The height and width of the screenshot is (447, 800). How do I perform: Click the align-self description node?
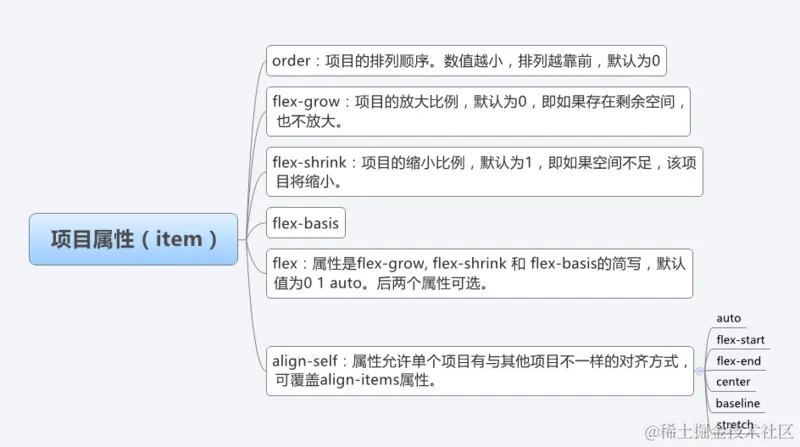(x=480, y=371)
